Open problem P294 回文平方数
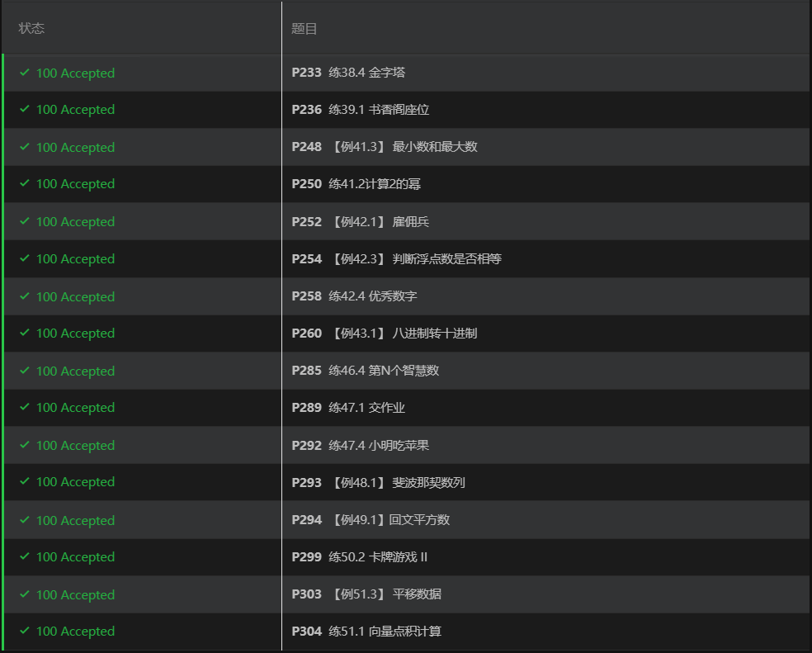This screenshot has height=653, width=812. tap(371, 520)
